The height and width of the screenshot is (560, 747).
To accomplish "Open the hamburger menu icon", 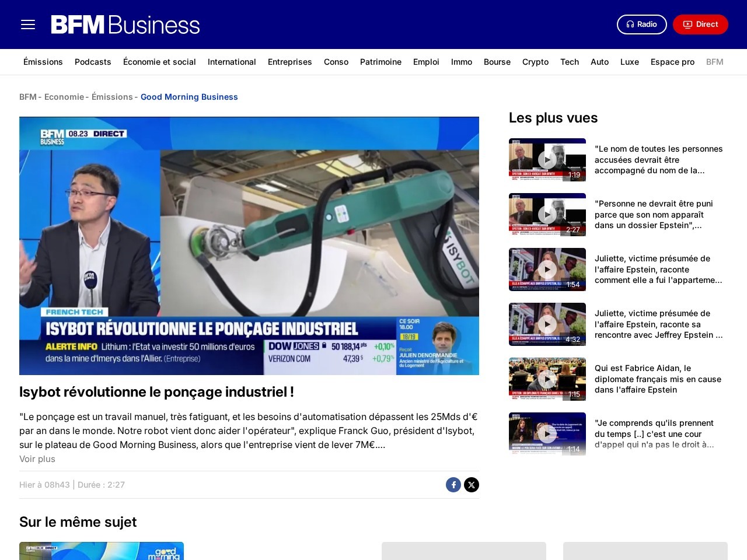I will click(x=28, y=24).
